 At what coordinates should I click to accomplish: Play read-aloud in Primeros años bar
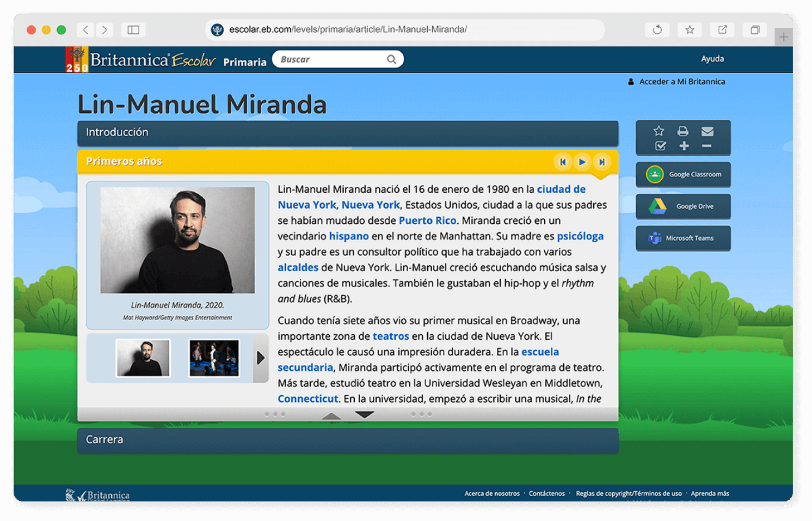tap(582, 162)
